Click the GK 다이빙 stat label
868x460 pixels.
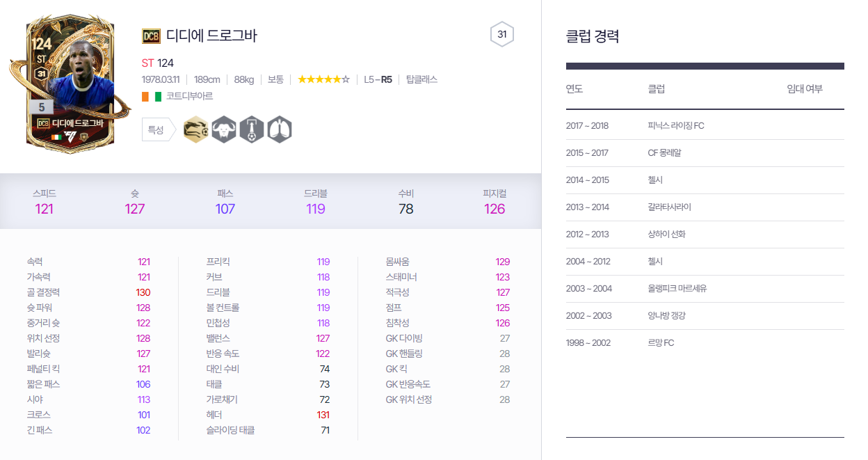[404, 338]
